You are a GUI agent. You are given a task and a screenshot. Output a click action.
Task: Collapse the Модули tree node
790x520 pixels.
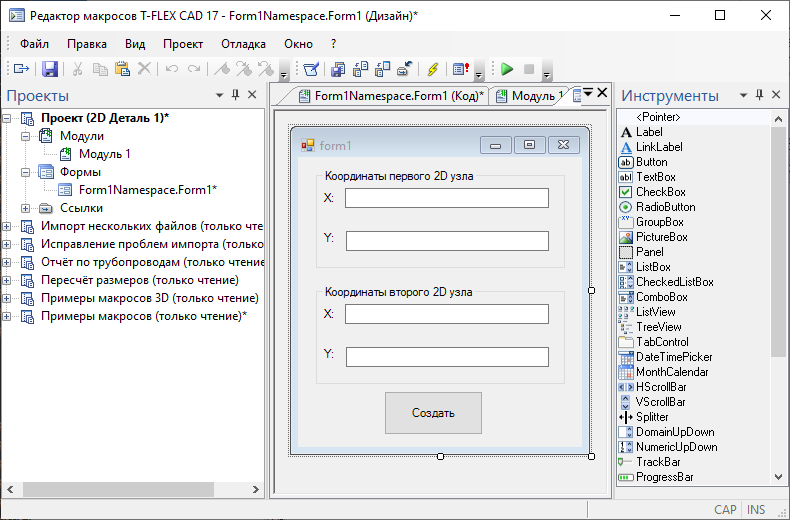tap(27, 136)
